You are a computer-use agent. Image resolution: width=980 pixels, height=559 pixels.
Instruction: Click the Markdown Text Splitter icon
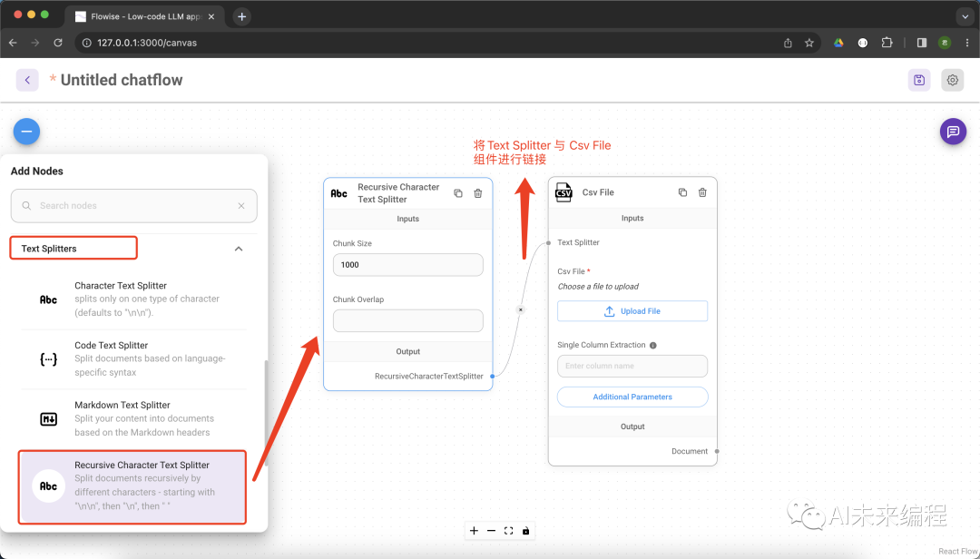point(48,419)
